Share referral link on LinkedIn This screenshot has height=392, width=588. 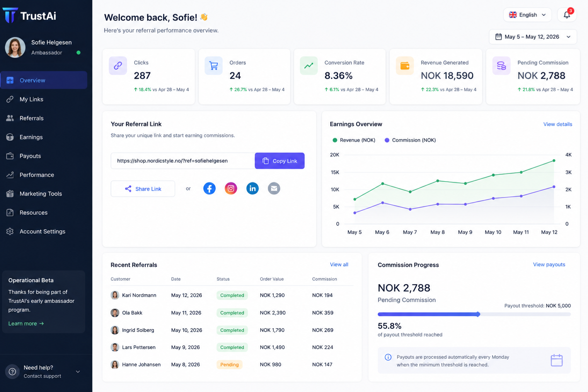click(252, 188)
